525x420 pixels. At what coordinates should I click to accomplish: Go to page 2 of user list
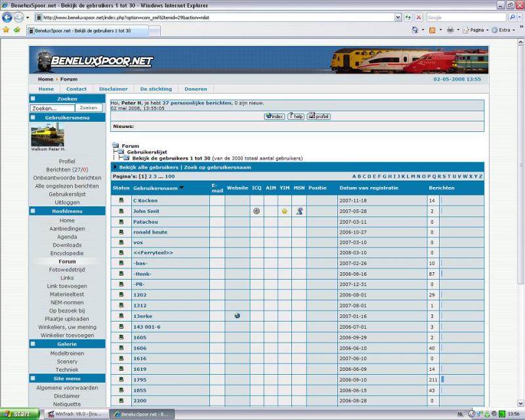click(150, 177)
